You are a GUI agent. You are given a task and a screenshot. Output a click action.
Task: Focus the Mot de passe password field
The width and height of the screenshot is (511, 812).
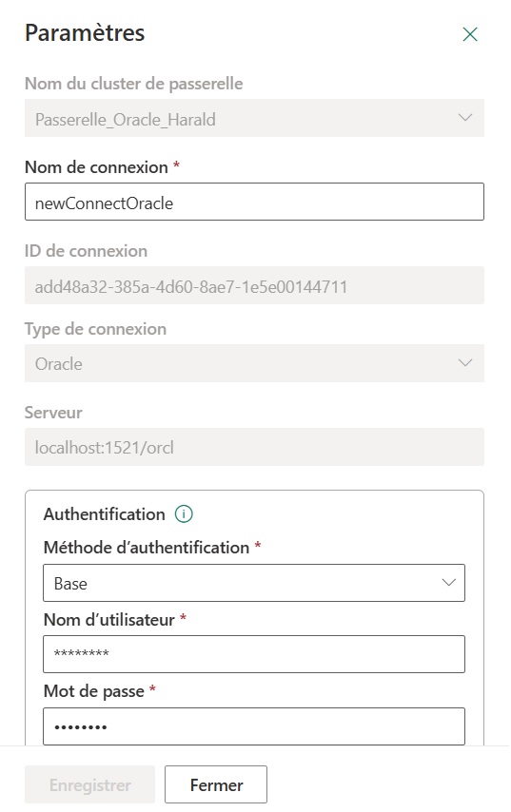pyautogui.click(x=254, y=726)
